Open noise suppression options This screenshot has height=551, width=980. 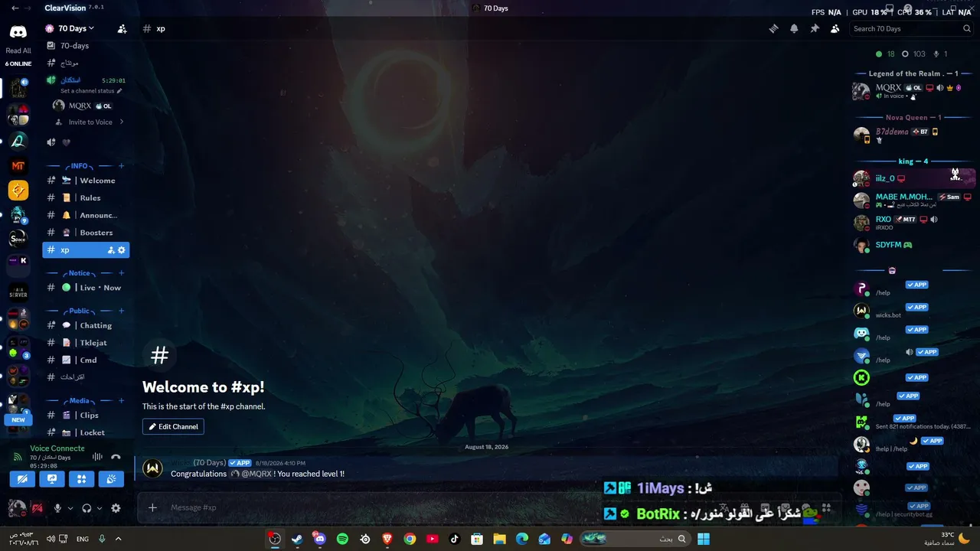pyautogui.click(x=97, y=457)
